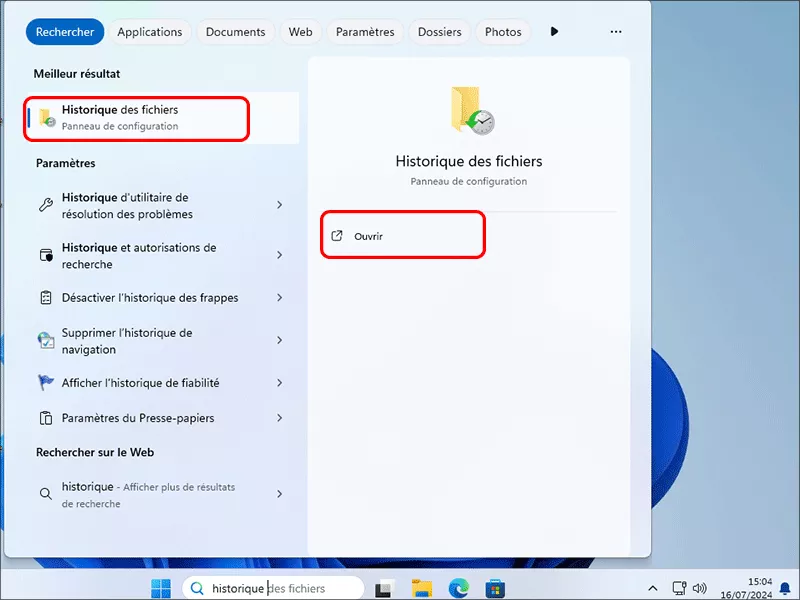Expand Historique d'utilitaire de résolution chevron

pos(279,205)
